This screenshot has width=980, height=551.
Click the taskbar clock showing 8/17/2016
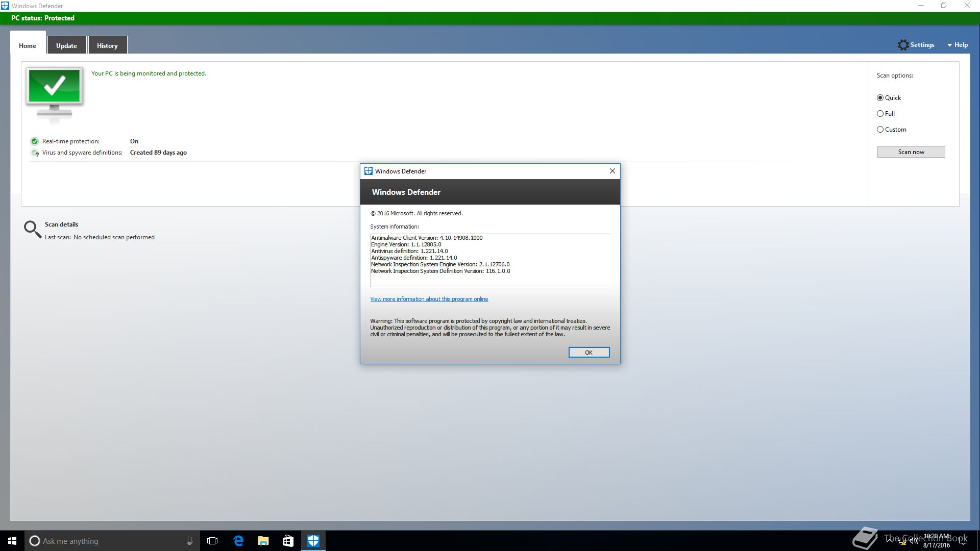tap(937, 541)
